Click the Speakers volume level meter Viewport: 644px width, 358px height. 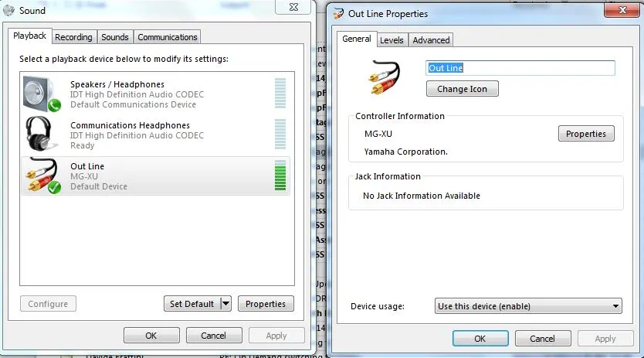pos(280,94)
